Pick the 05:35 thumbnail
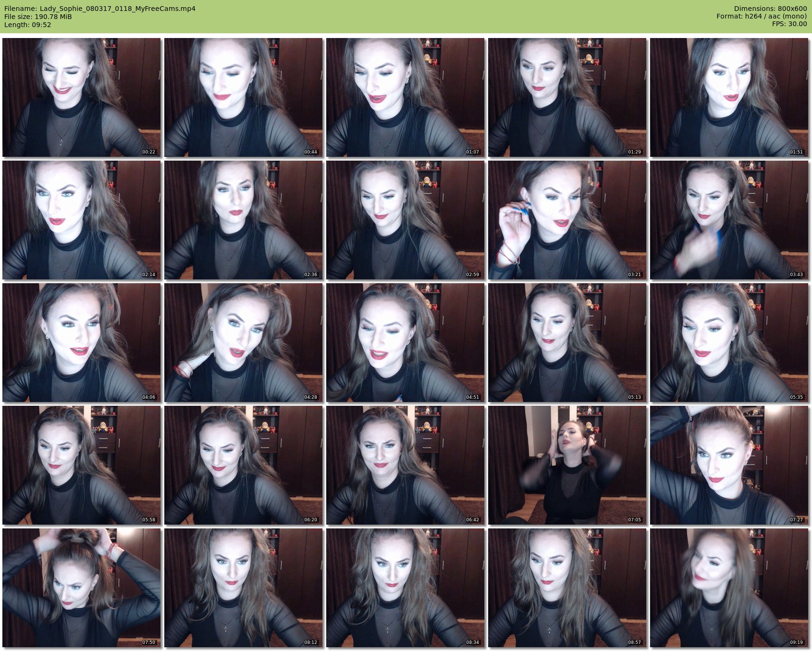 (729, 343)
